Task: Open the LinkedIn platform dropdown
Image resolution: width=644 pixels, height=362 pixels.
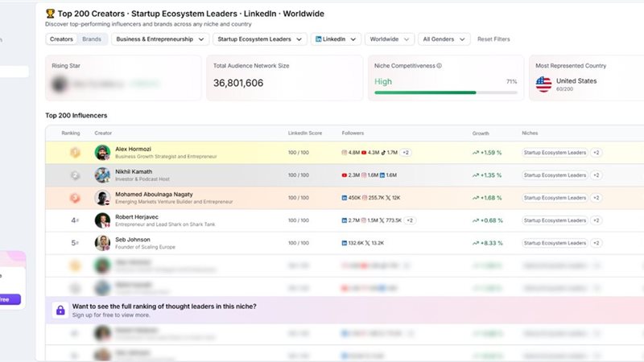Action: click(x=336, y=39)
